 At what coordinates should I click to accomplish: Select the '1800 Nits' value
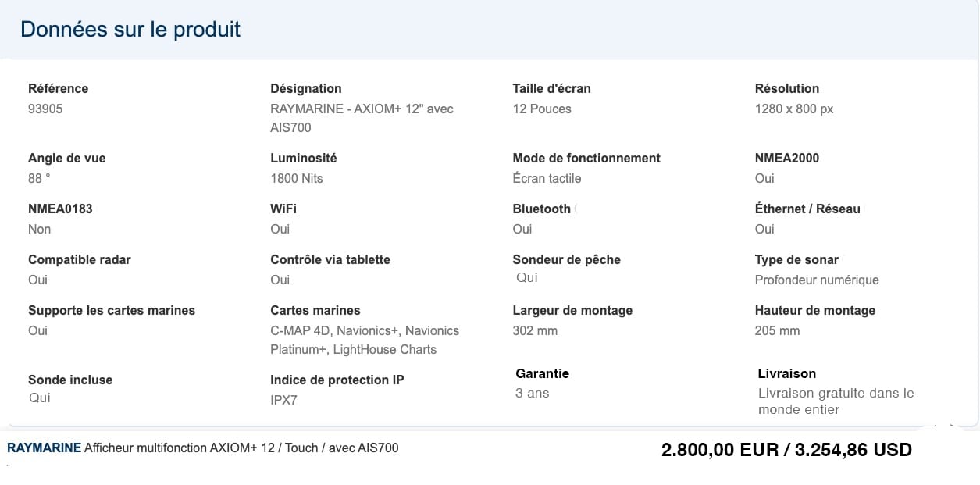tap(297, 179)
